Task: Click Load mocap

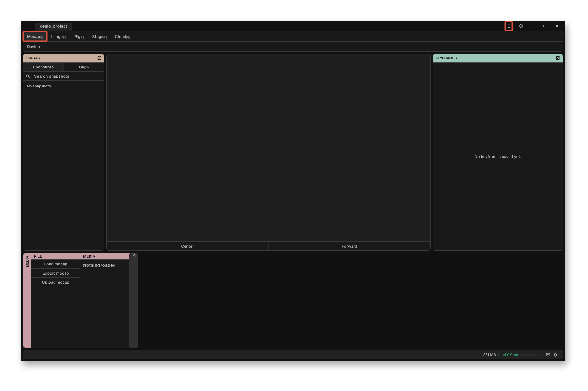Action: (56, 264)
